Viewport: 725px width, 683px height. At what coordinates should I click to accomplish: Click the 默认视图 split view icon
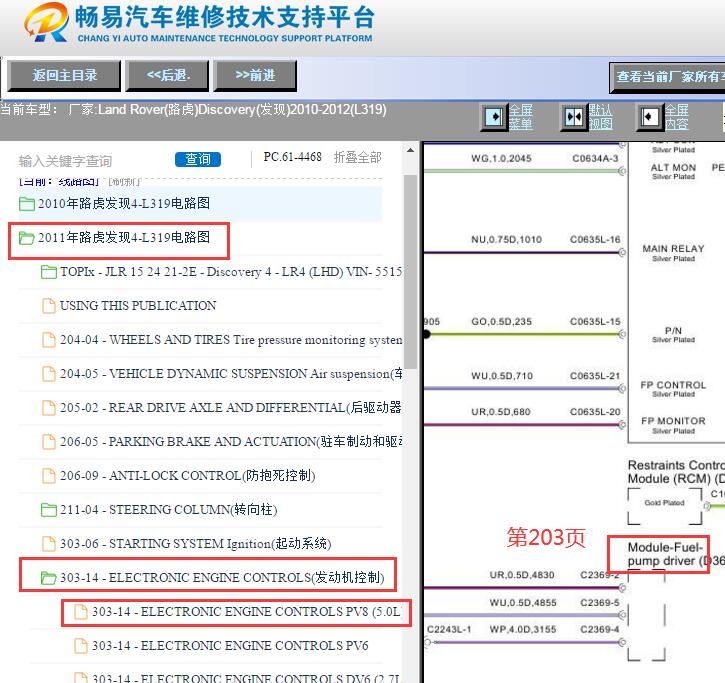574,117
